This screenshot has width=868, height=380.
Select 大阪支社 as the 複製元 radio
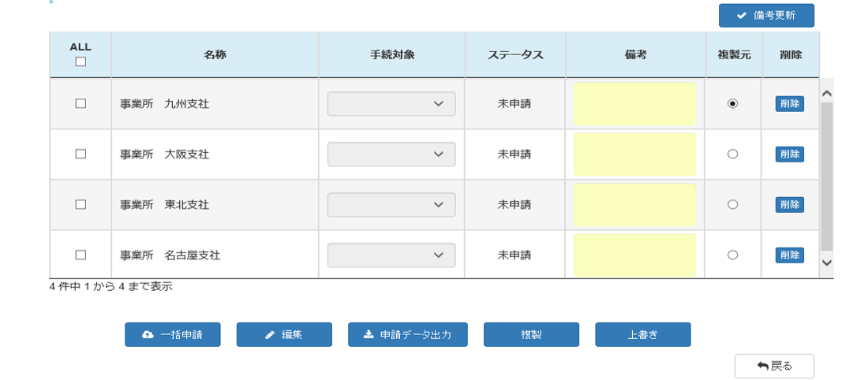click(x=732, y=155)
